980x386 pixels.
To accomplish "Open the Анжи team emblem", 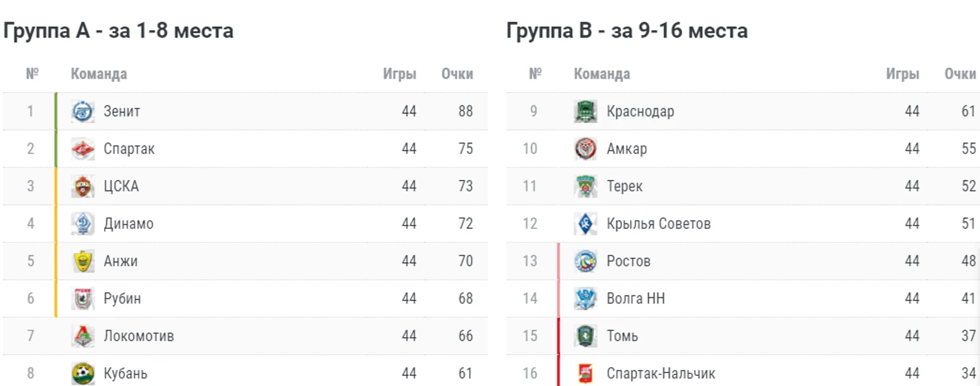I will coord(83,261).
